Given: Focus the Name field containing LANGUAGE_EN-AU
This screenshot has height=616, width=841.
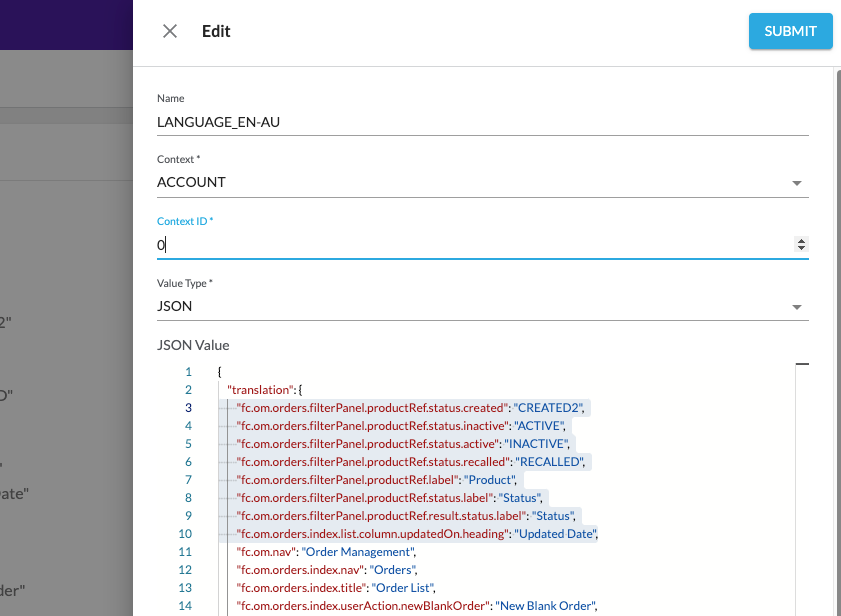Looking at the screenshot, I should coord(482,120).
